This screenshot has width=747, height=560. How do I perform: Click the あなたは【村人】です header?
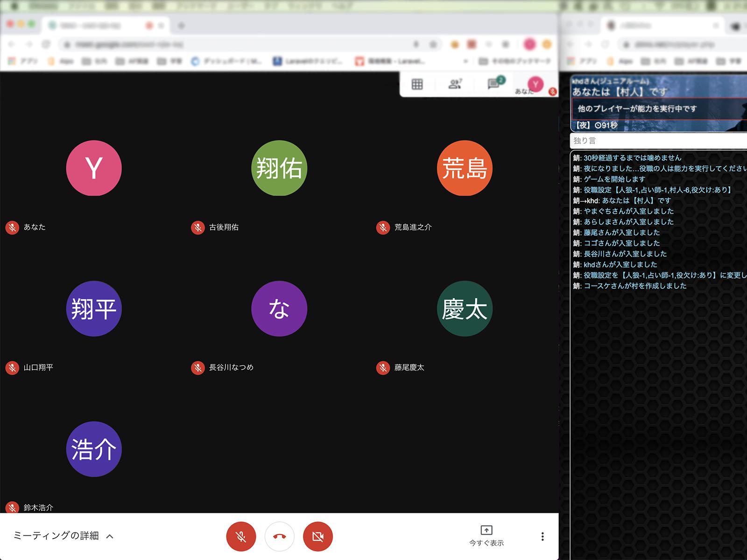pyautogui.click(x=620, y=91)
